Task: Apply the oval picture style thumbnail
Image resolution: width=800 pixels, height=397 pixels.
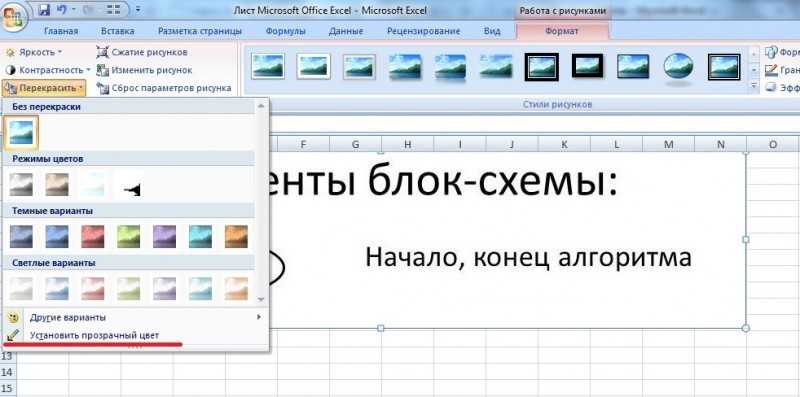Action: click(678, 66)
